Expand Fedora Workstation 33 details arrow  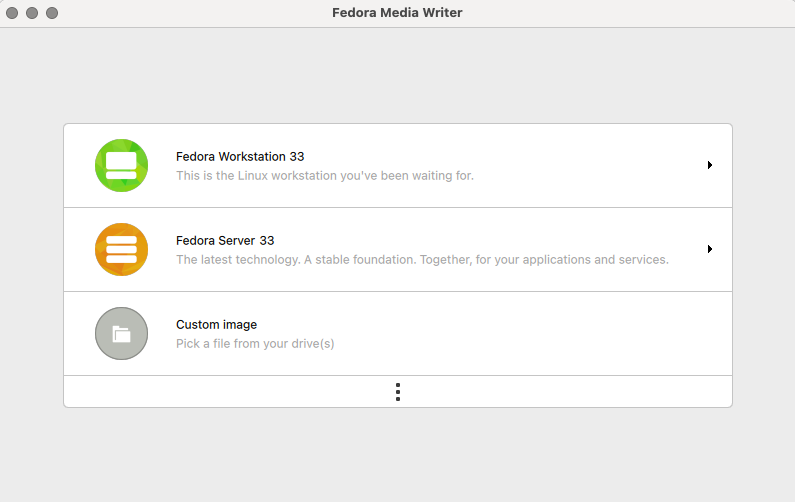click(x=709, y=165)
